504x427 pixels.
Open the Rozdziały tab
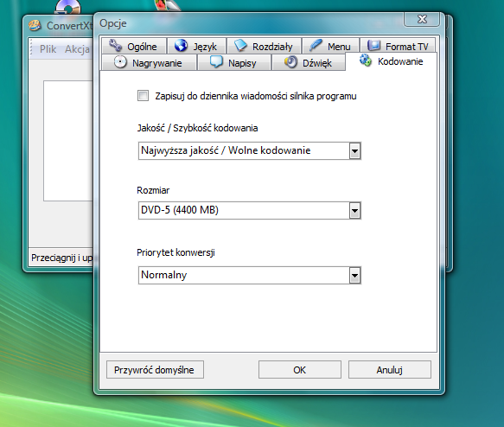click(x=264, y=46)
